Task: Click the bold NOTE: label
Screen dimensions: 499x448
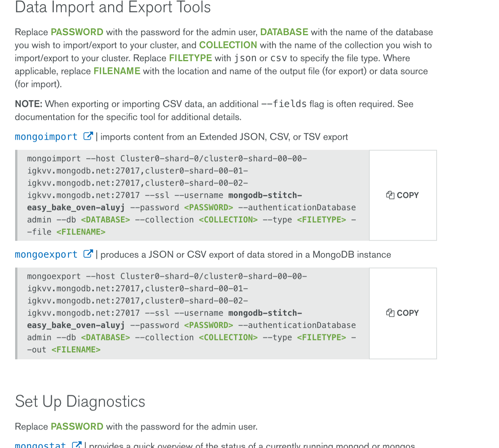Action: [x=28, y=104]
